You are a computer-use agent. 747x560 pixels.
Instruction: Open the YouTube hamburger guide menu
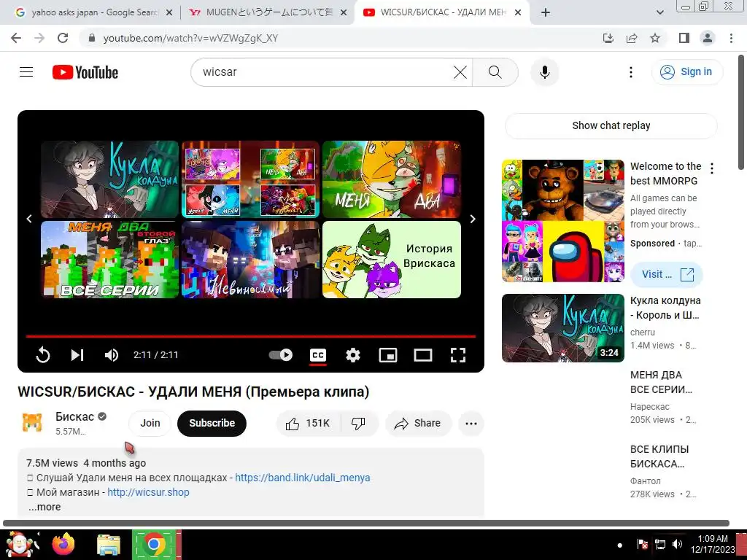[x=26, y=72]
